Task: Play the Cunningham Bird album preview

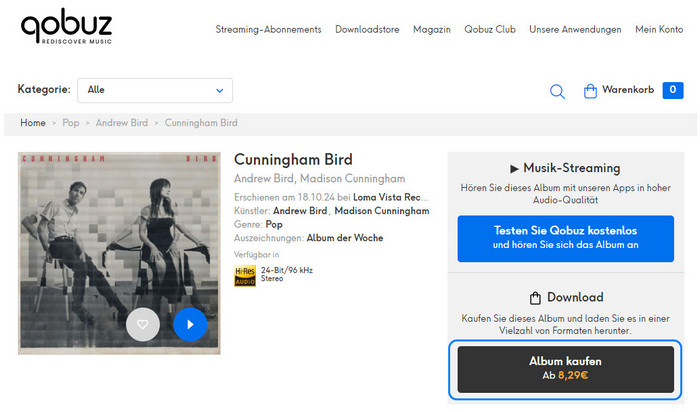Action: point(190,325)
